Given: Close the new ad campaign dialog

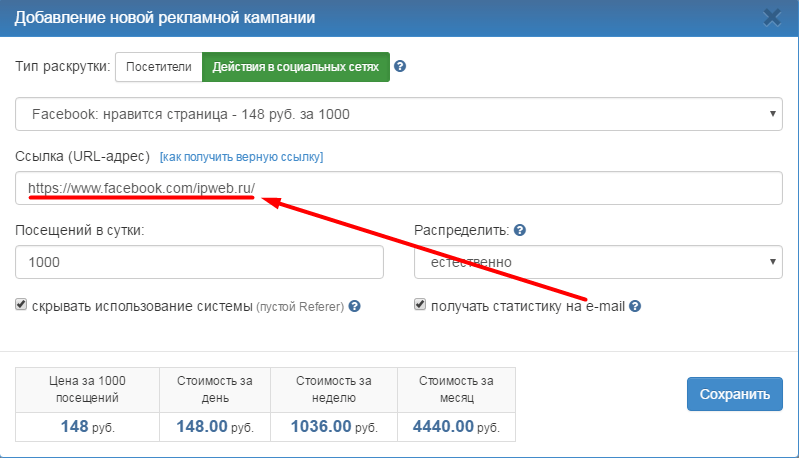Looking at the screenshot, I should click(x=772, y=16).
